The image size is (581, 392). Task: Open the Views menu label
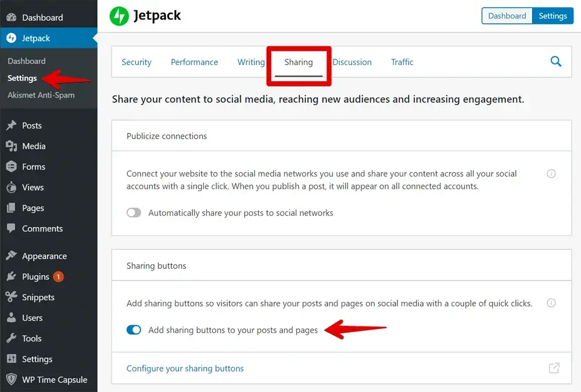[33, 187]
